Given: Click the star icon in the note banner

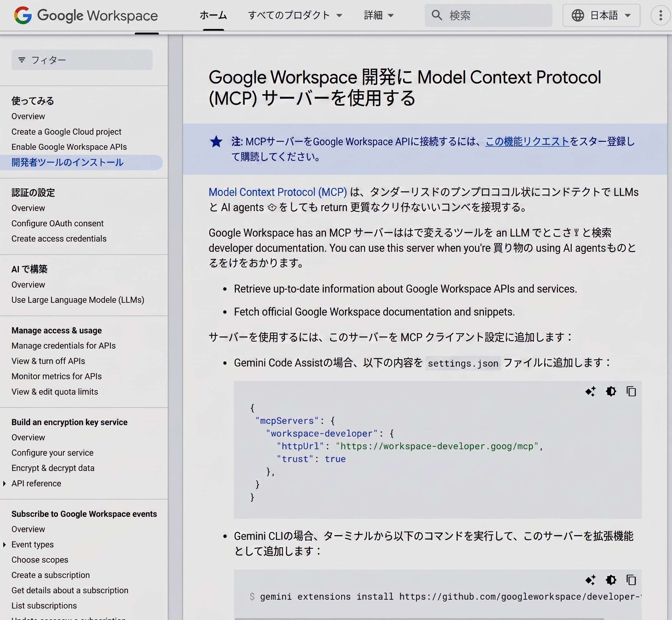Looking at the screenshot, I should coord(216,142).
